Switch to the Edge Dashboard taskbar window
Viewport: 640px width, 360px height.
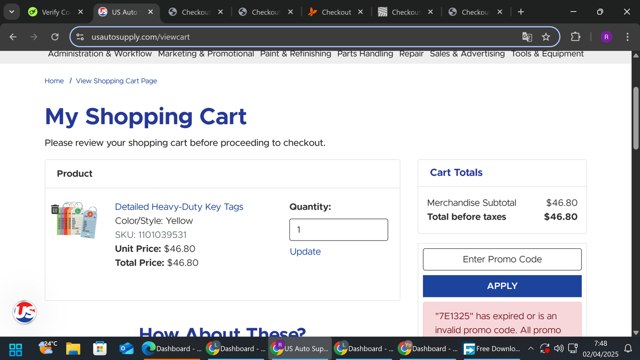(x=171, y=349)
